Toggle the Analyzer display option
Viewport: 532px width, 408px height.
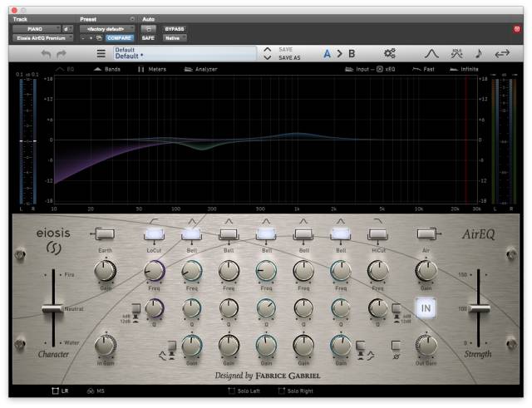(x=200, y=69)
